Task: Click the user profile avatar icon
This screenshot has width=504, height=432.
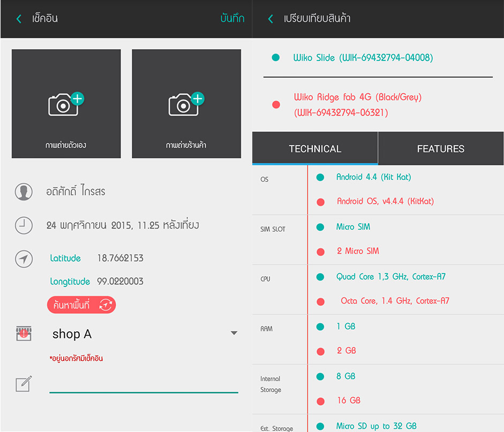Action: [24, 192]
